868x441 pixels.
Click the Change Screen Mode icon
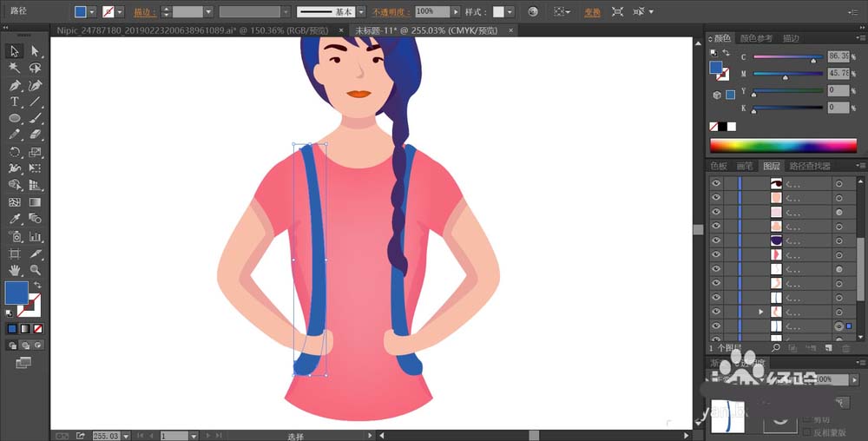tap(23, 363)
